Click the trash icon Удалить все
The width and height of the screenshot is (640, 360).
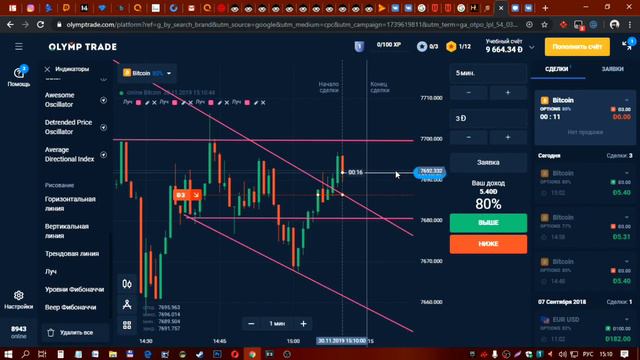[51, 333]
